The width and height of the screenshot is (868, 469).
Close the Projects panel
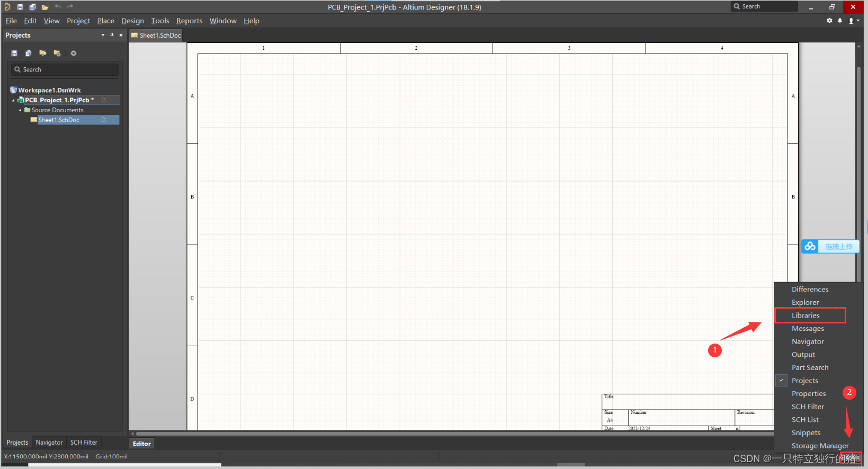coord(121,35)
